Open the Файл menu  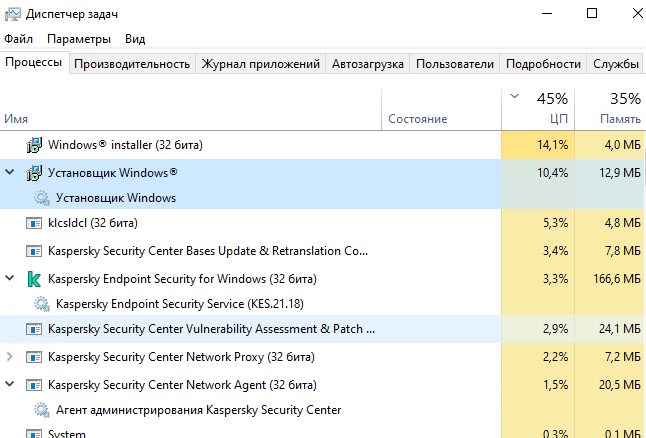tap(19, 39)
